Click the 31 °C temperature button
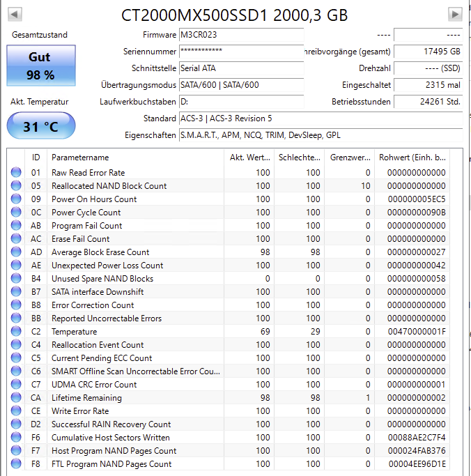 tap(41, 125)
